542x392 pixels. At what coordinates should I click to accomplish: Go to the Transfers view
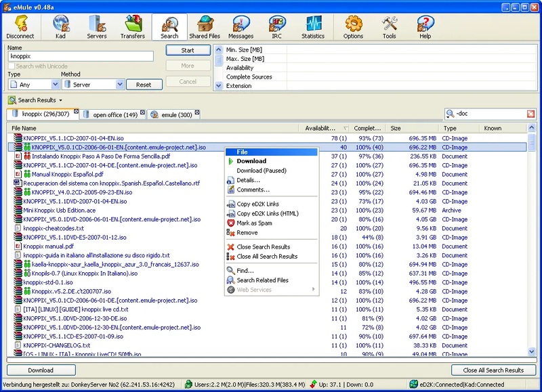tap(133, 27)
